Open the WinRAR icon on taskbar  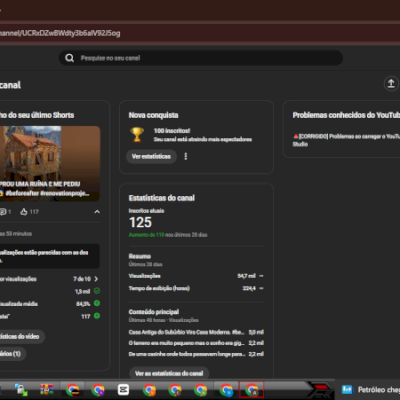[x=47, y=389]
